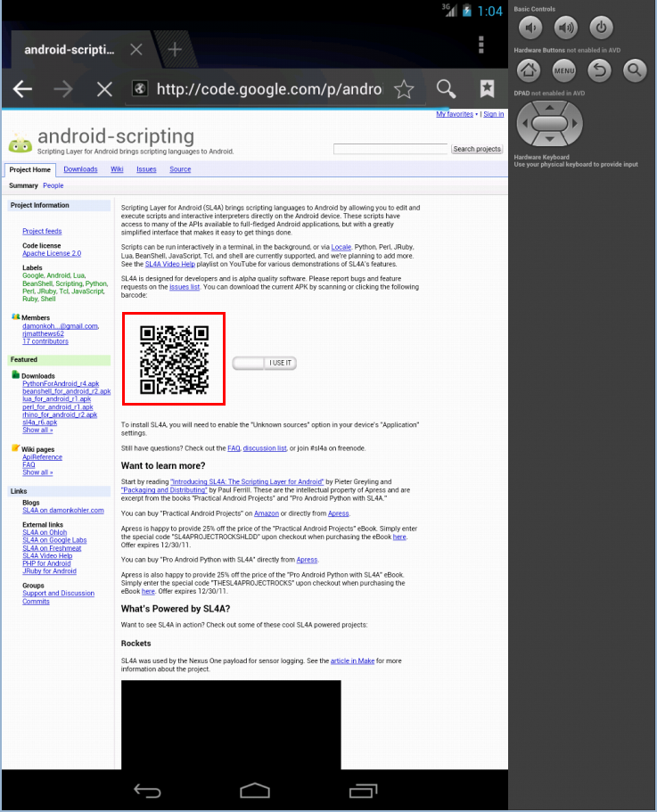Click the black embedded video area
Screen dimensions: 657x812
coord(231,725)
